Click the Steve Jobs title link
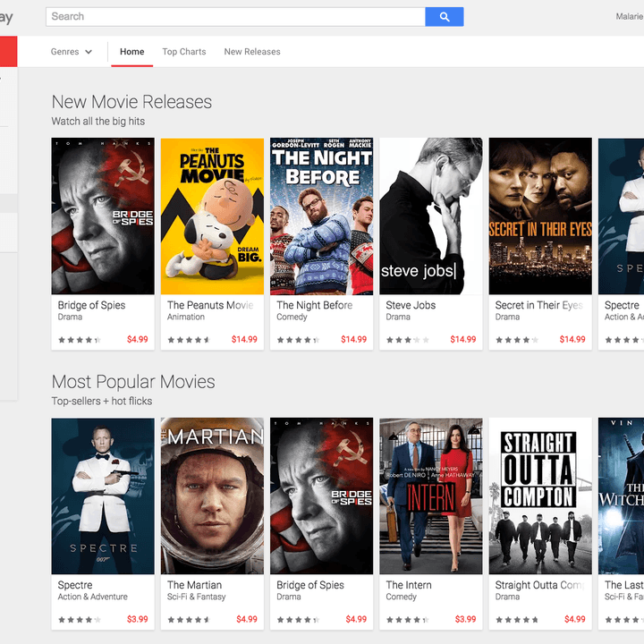This screenshot has height=644, width=644. coord(411,305)
